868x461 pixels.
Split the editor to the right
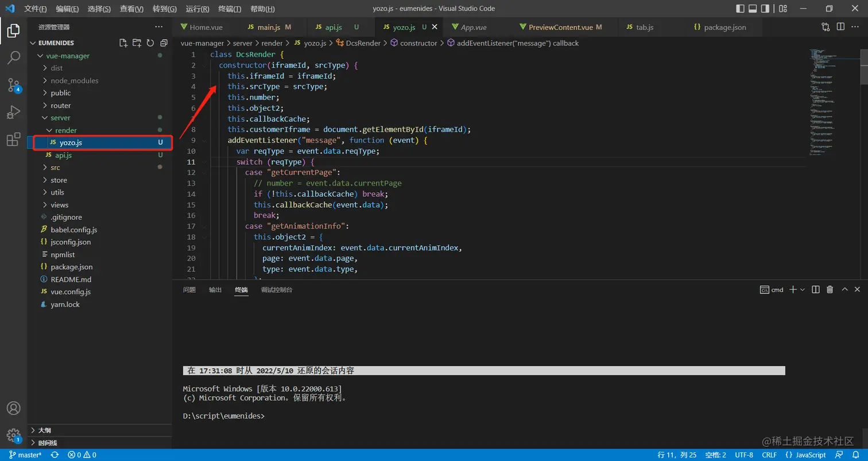840,27
